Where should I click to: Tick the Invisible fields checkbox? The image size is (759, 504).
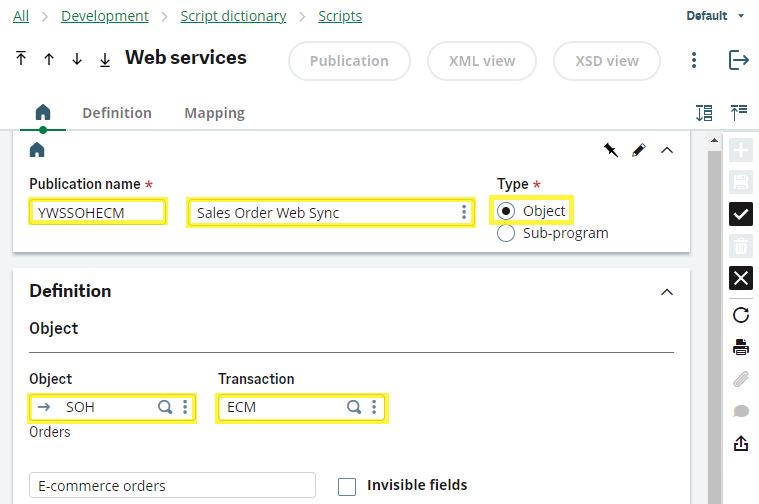pyautogui.click(x=347, y=487)
